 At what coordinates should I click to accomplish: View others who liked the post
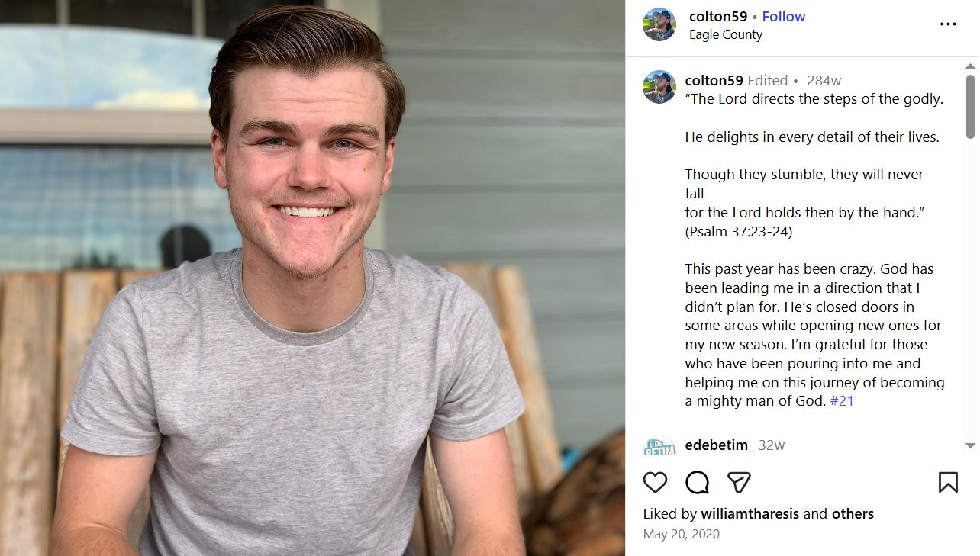point(853,513)
